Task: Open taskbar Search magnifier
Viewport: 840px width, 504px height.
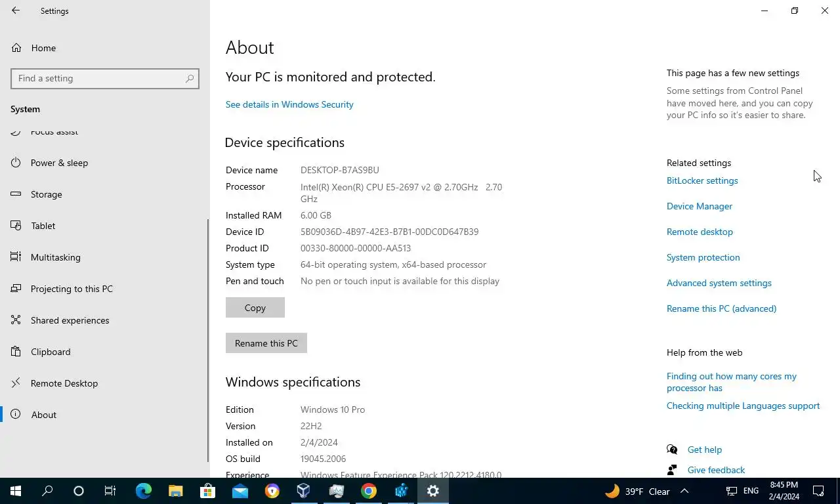Action: click(x=47, y=491)
